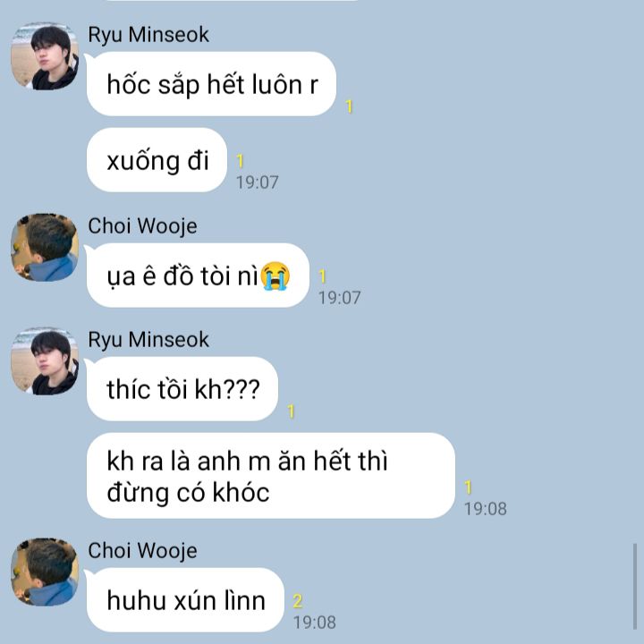Select the second Ryu Minseok sender name
The image size is (644, 644).
[x=148, y=340]
